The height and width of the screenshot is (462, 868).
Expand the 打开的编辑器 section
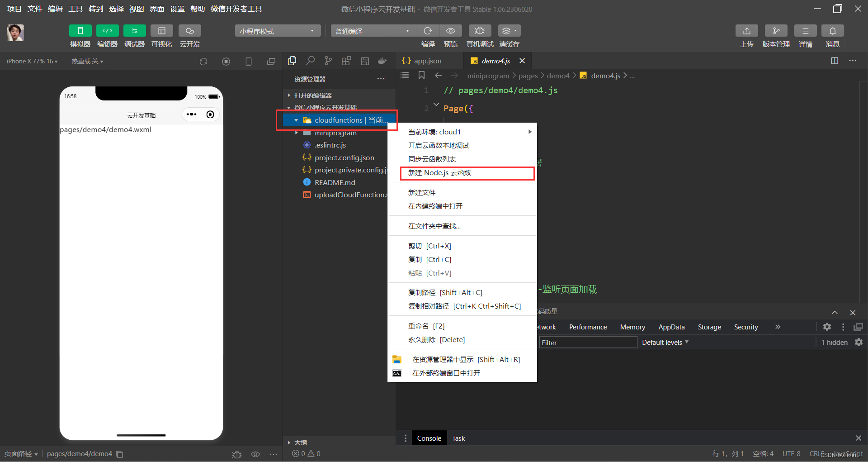pyautogui.click(x=313, y=95)
